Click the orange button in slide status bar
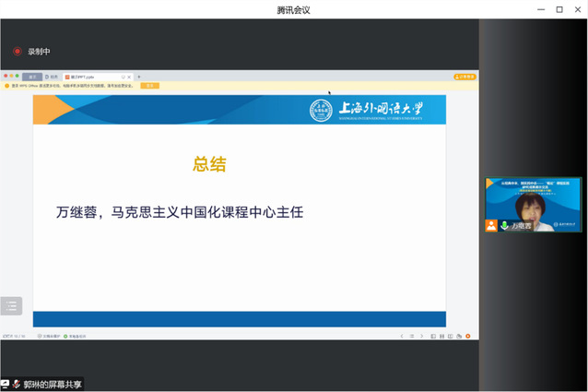The image size is (588, 392). pyautogui.click(x=467, y=336)
